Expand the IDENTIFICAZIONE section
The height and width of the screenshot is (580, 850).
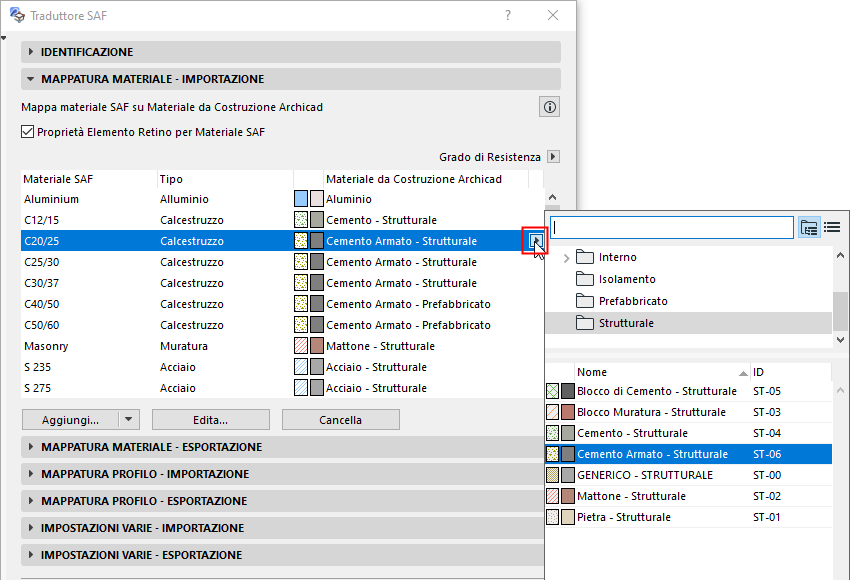[x=291, y=52]
